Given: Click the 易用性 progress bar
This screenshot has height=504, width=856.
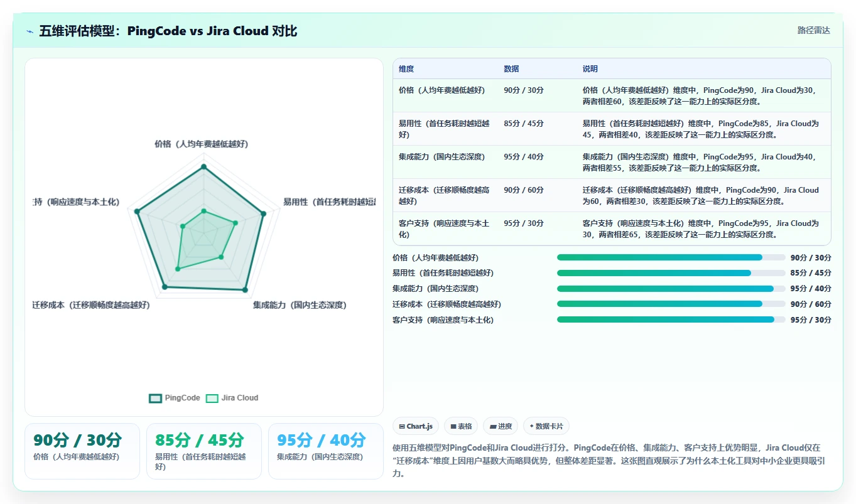Looking at the screenshot, I should [671, 273].
